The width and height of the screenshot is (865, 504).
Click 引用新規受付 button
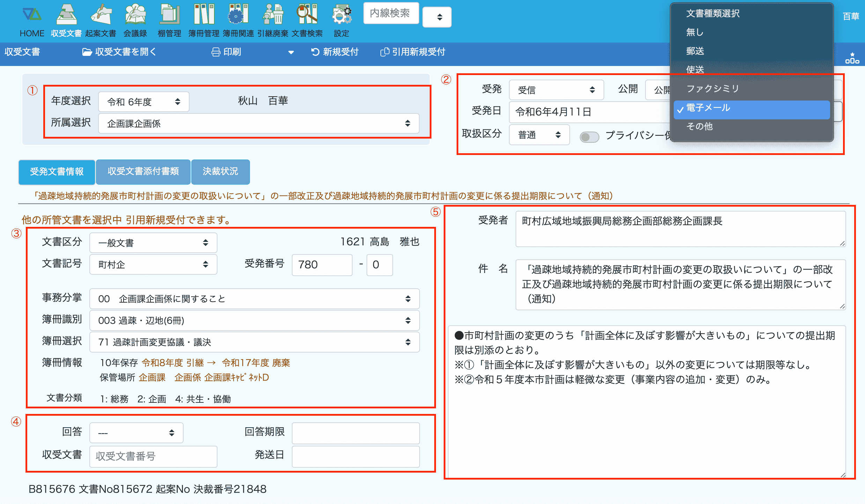(x=413, y=52)
